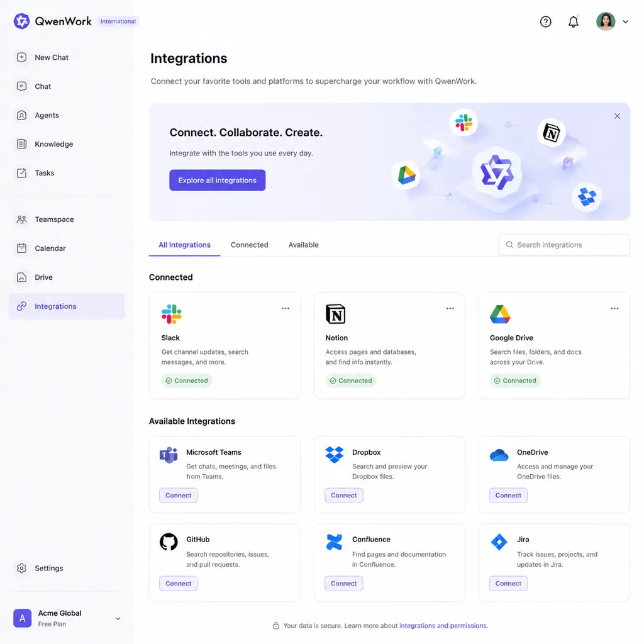Open the help question mark icon
This screenshot has height=644, width=644.
click(545, 21)
